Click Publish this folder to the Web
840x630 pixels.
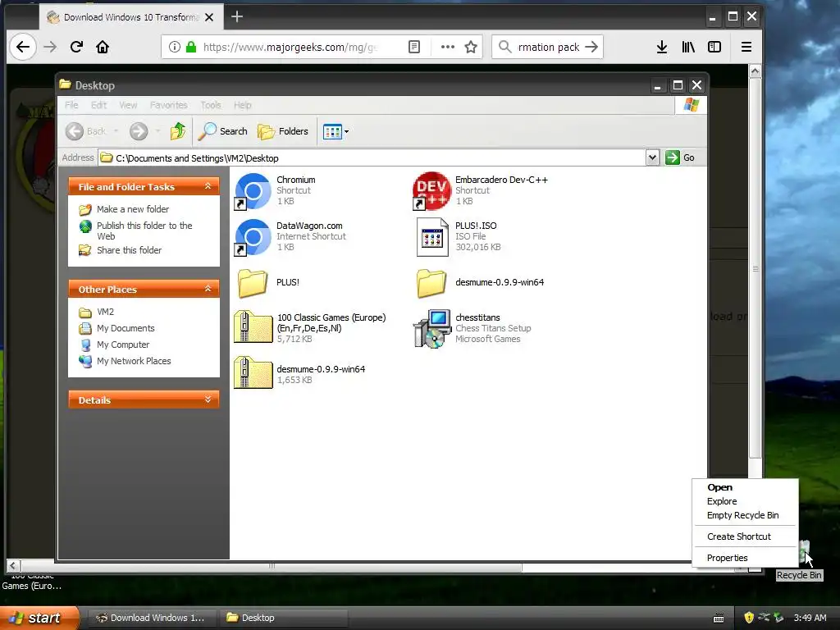click(144, 231)
